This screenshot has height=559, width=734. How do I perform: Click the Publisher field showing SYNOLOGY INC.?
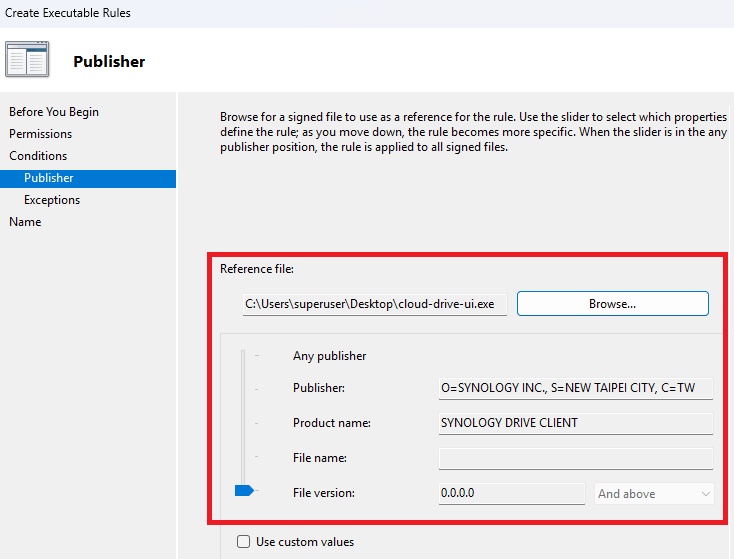(x=575, y=388)
